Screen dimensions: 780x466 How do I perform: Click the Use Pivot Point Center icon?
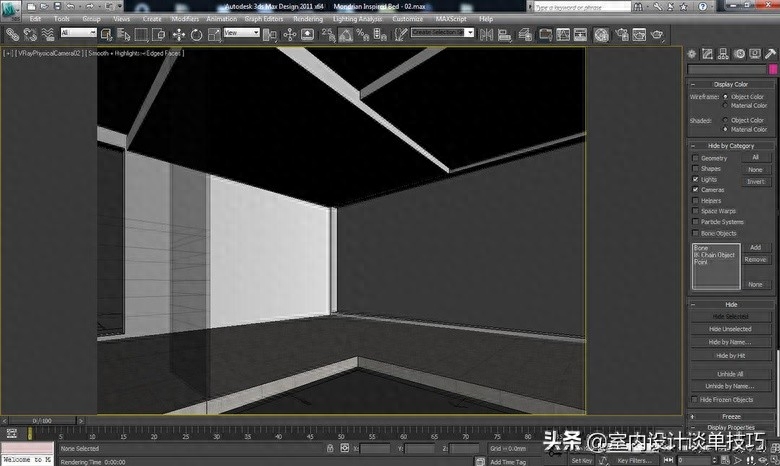point(270,35)
